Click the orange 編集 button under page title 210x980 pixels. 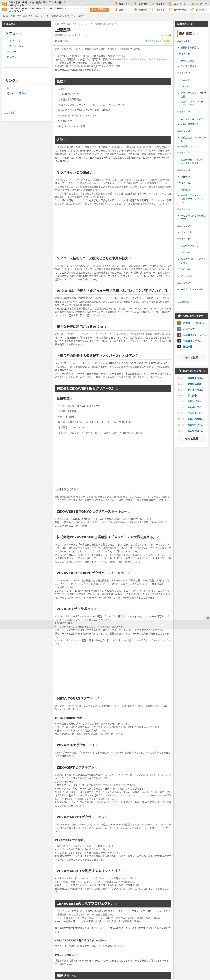(x=167, y=41)
